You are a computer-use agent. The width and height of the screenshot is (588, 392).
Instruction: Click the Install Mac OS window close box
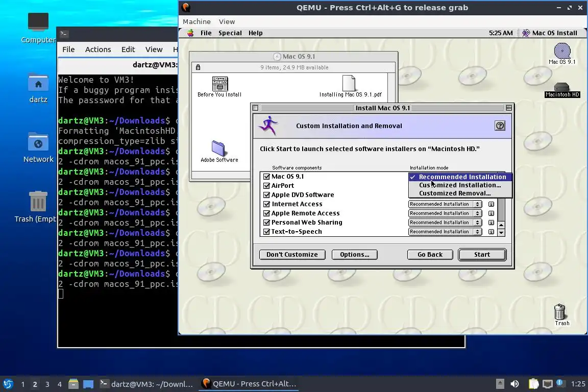(x=255, y=108)
